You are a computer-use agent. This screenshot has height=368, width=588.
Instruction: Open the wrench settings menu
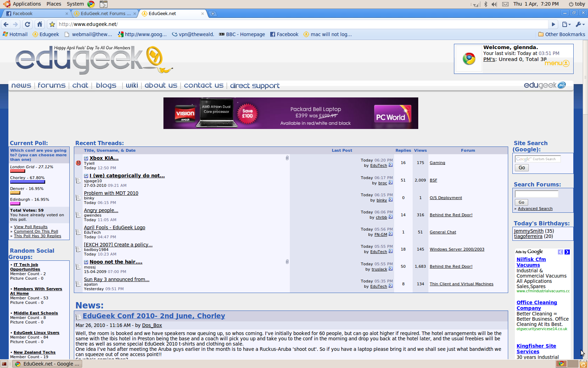580,24
